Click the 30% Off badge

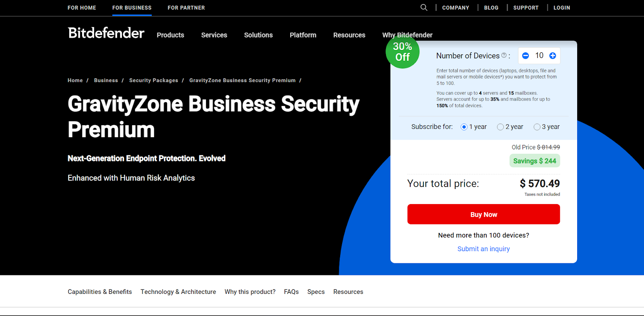(402, 52)
